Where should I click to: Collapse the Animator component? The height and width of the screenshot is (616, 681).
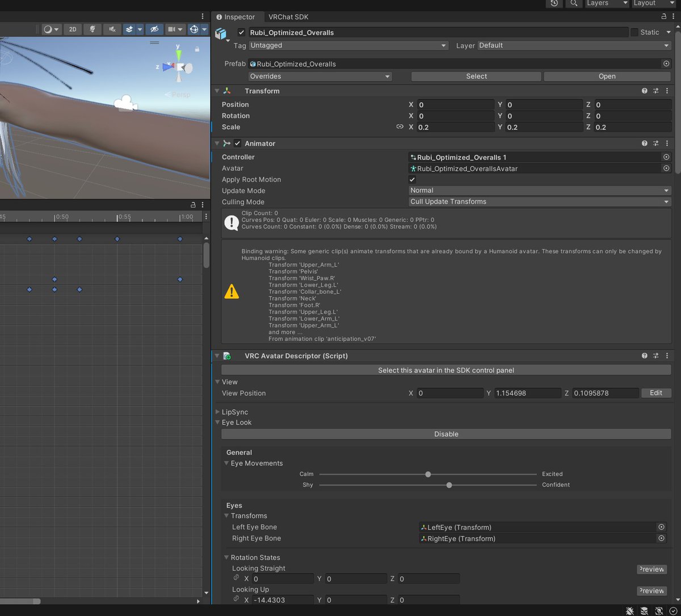tap(217, 144)
